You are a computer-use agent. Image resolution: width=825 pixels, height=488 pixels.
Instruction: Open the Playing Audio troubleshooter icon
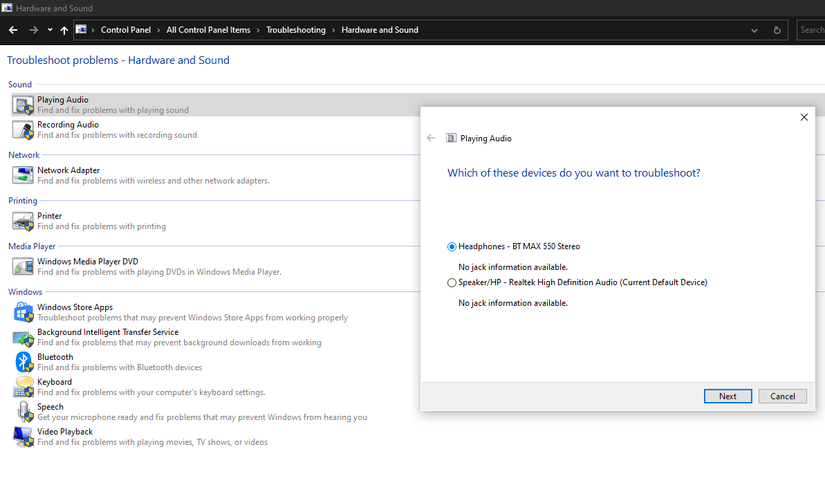tap(23, 105)
